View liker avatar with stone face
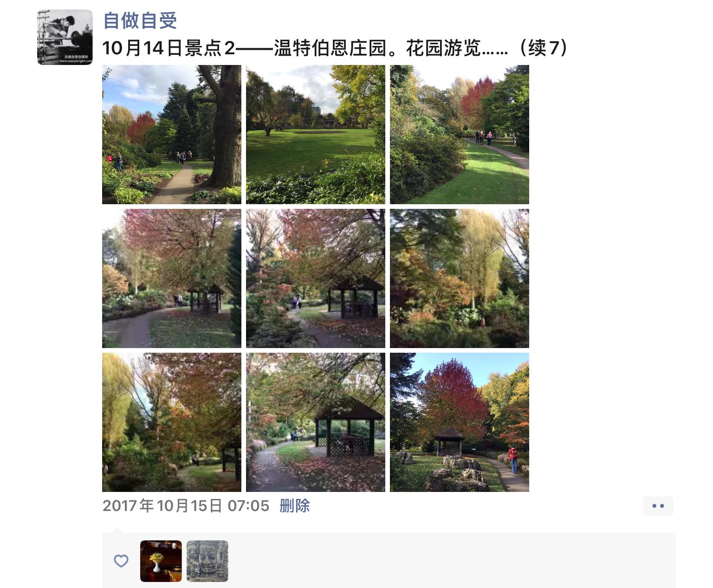The image size is (713, 588). tap(207, 561)
